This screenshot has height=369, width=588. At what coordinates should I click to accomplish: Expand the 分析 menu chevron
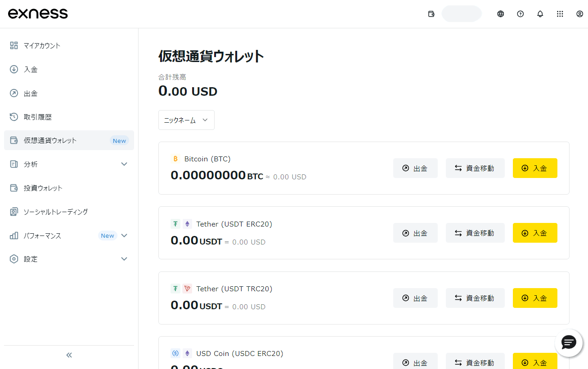(x=124, y=164)
